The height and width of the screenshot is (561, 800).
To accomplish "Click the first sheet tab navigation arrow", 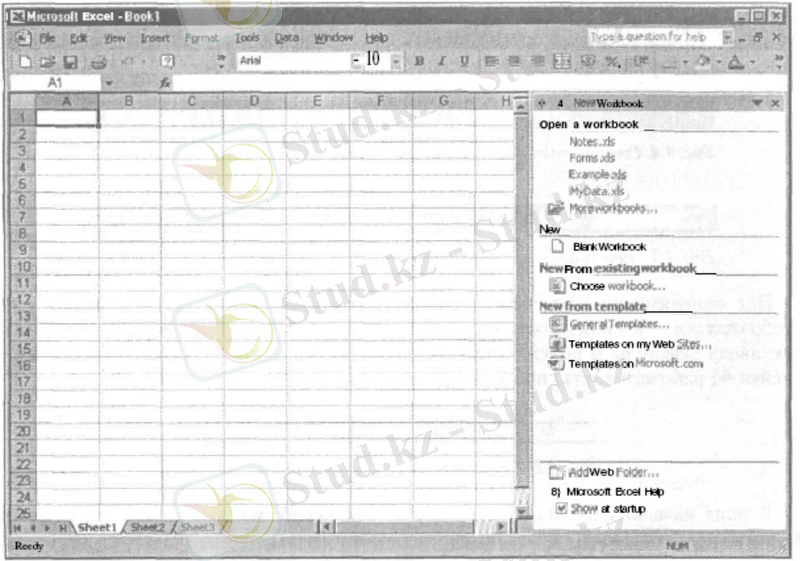I will [x=17, y=527].
